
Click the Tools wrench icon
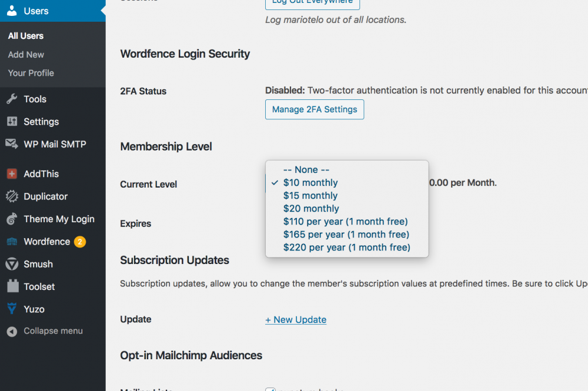point(12,99)
